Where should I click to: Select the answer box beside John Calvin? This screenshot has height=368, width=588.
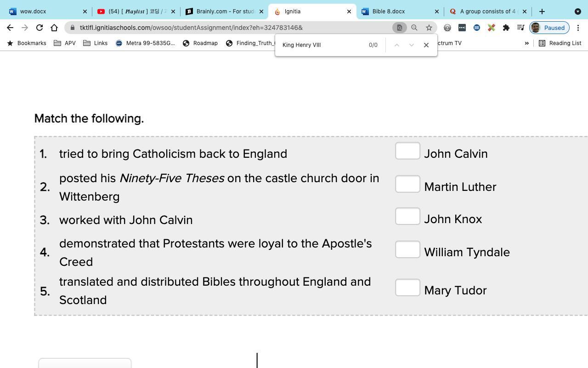[407, 151]
